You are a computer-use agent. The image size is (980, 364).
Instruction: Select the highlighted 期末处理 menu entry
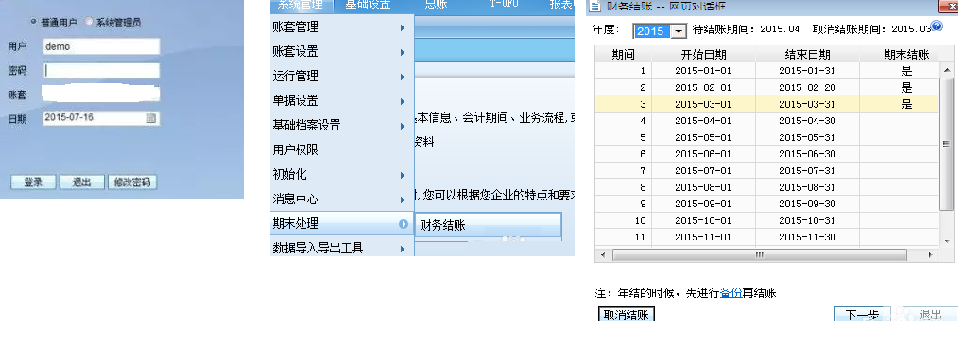[x=342, y=223]
